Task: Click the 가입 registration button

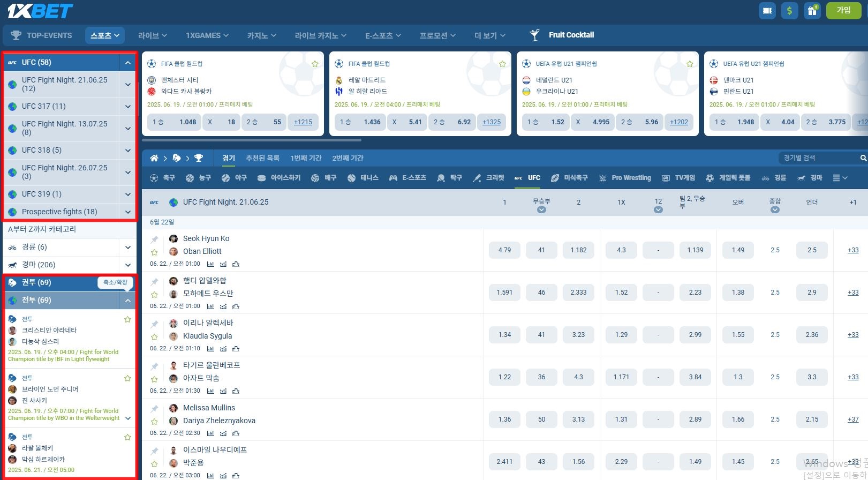Action: 843,11
